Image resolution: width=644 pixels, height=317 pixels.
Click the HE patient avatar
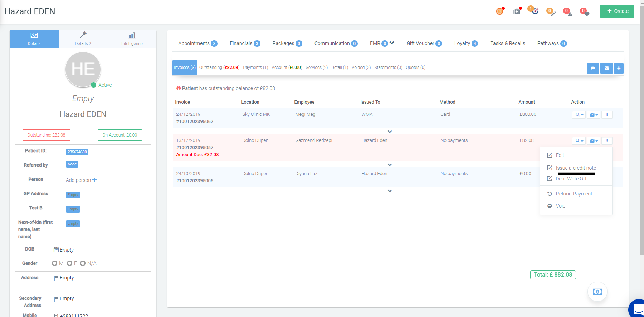point(83,70)
